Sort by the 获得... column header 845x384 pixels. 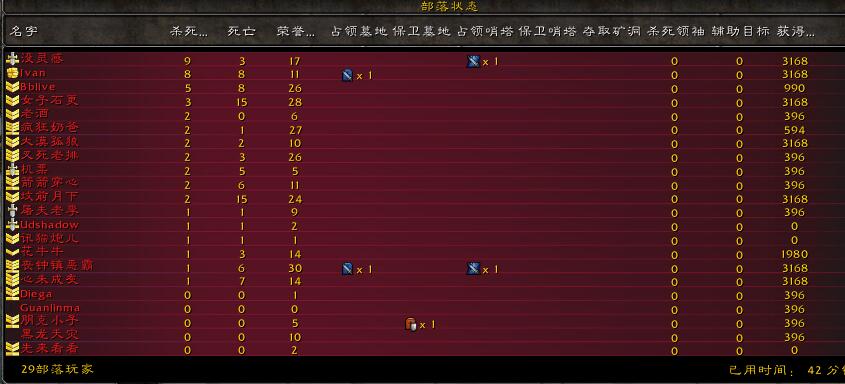click(795, 32)
